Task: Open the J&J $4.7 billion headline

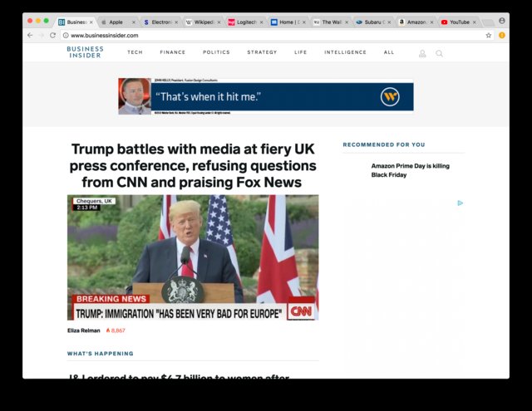Action: 180,376
